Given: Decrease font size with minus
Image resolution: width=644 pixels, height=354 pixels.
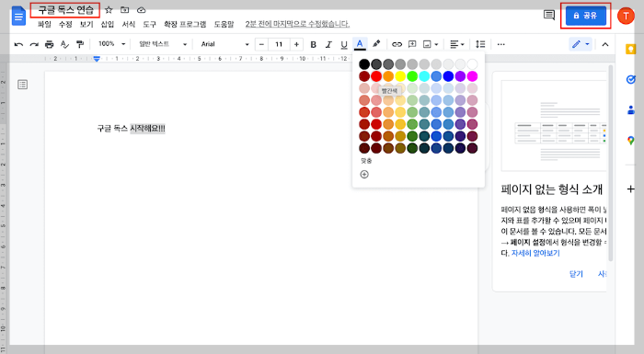Looking at the screenshot, I should [x=261, y=44].
